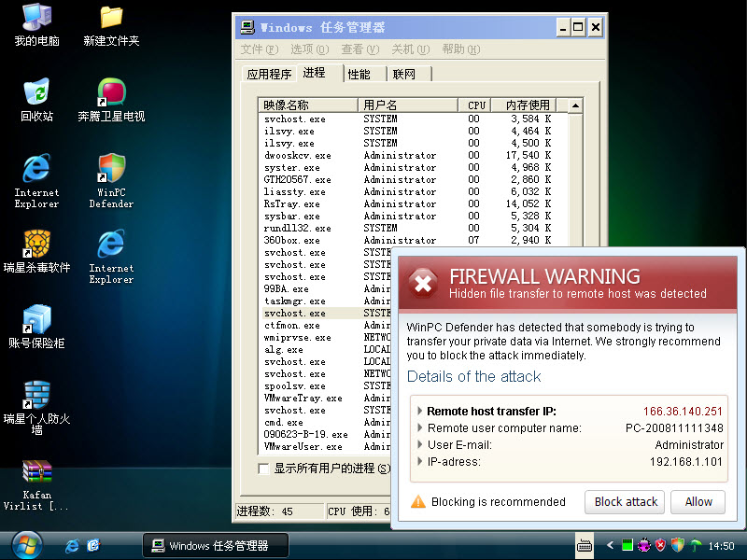Click Windows 任务管理器 taskbar button

point(216,545)
